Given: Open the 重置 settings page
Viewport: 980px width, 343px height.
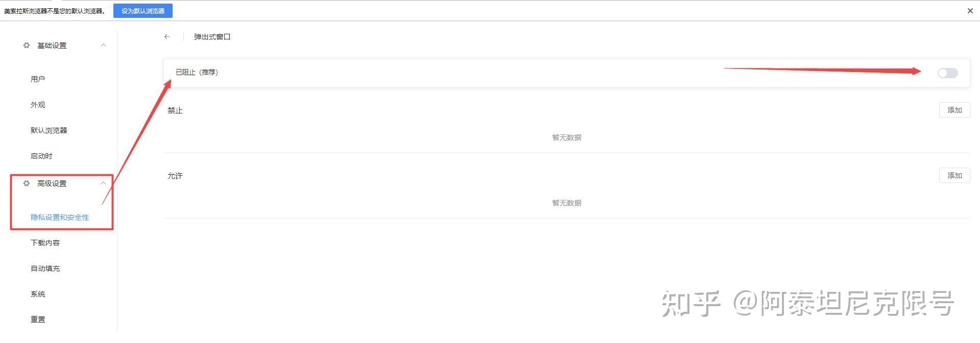Looking at the screenshot, I should pos(38,319).
